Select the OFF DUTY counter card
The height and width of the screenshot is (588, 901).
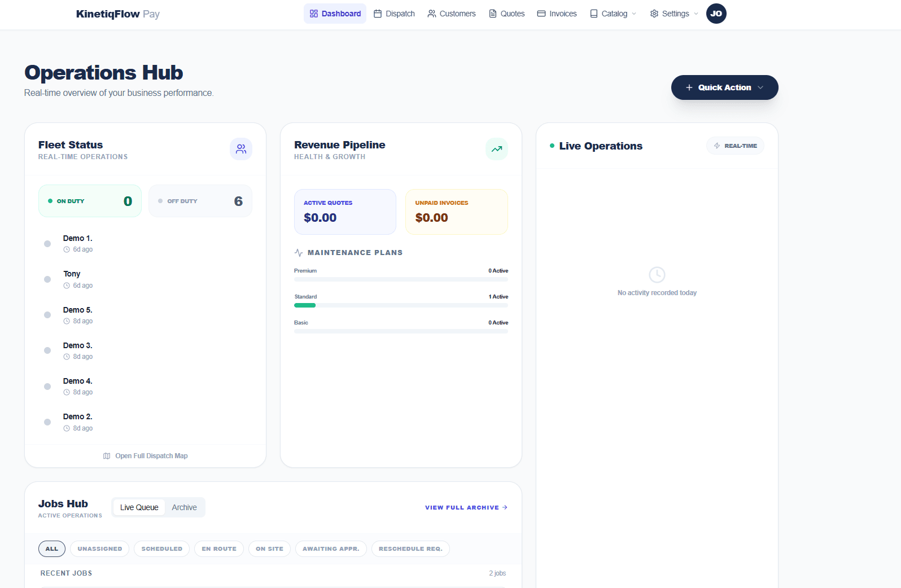pos(200,201)
